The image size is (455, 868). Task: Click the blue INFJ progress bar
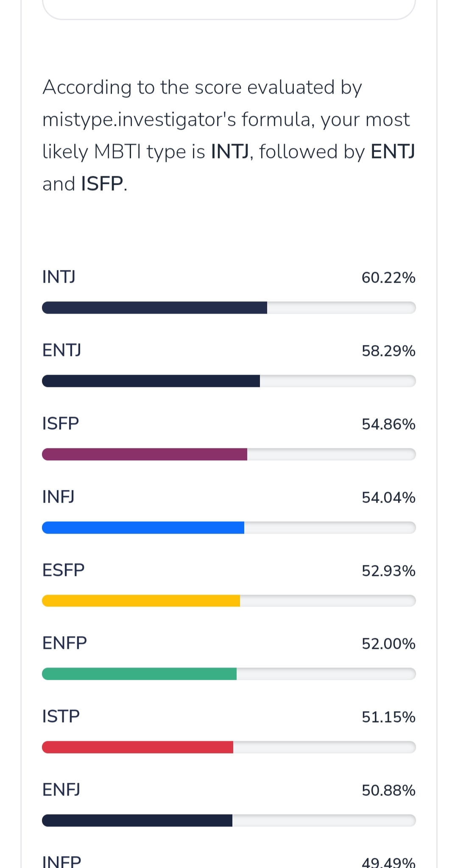[x=229, y=528]
